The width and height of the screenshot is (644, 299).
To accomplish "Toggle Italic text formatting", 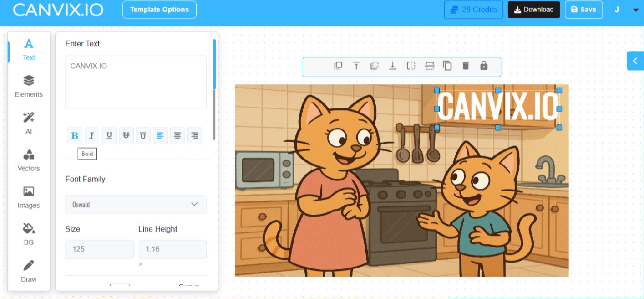I will click(91, 136).
